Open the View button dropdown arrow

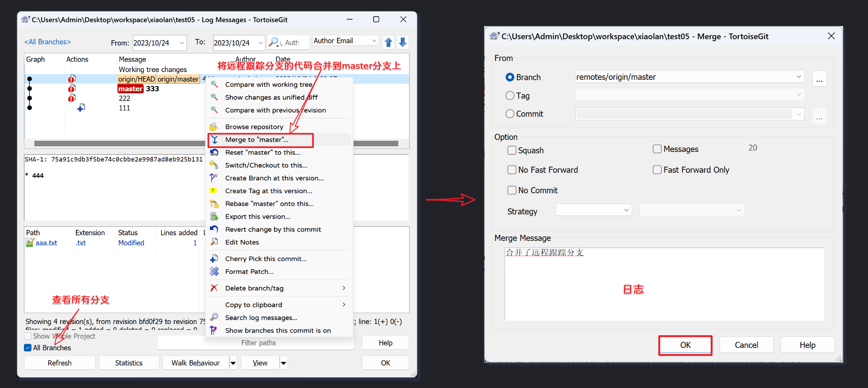[x=284, y=363]
